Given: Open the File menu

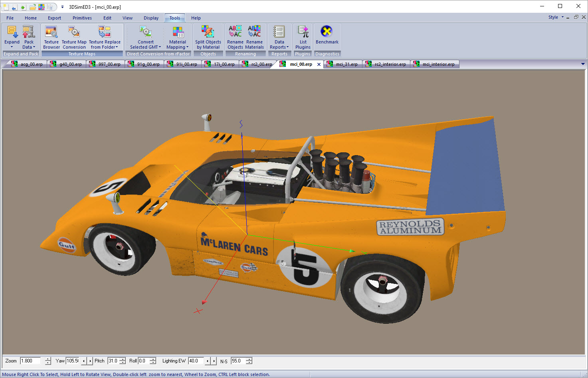Looking at the screenshot, I should pyautogui.click(x=10, y=18).
